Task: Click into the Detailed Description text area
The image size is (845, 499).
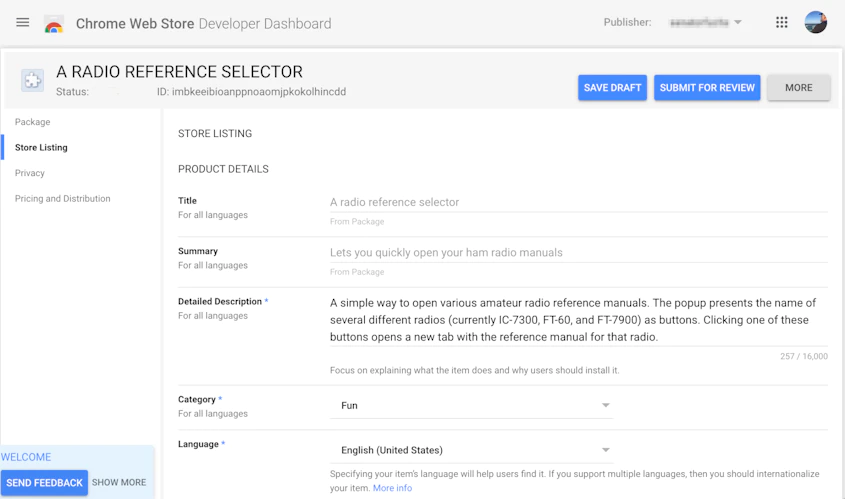Action: 574,320
